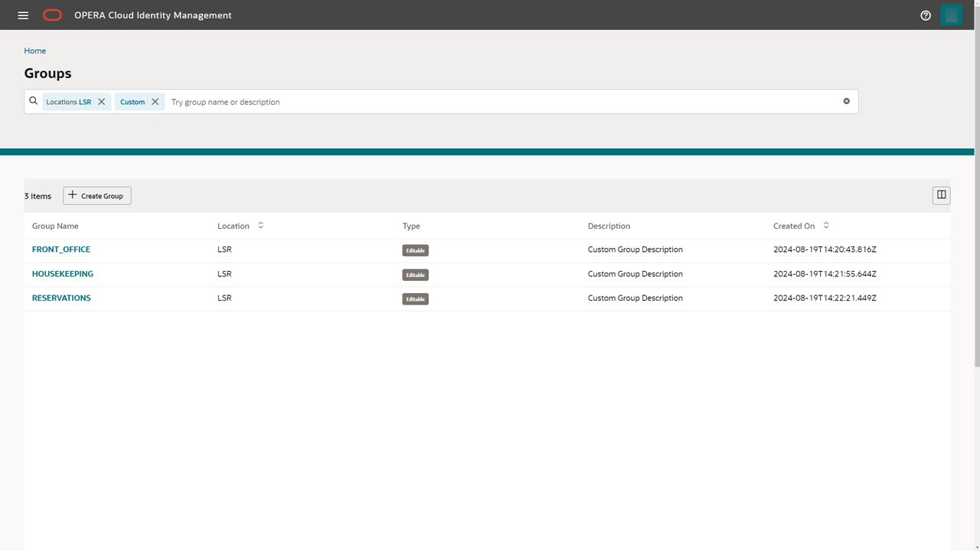Click the Location cell for HOUSEKEEPING
This screenshot has width=980, height=551.
(224, 274)
